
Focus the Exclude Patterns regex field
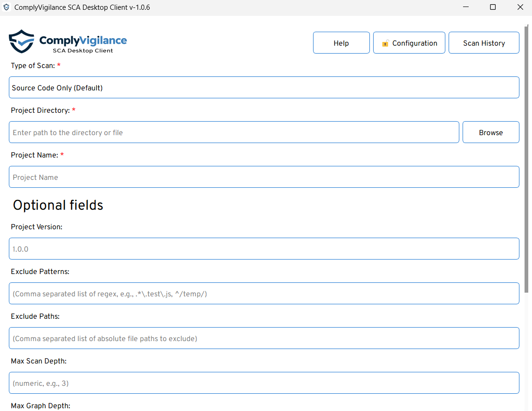pos(264,294)
